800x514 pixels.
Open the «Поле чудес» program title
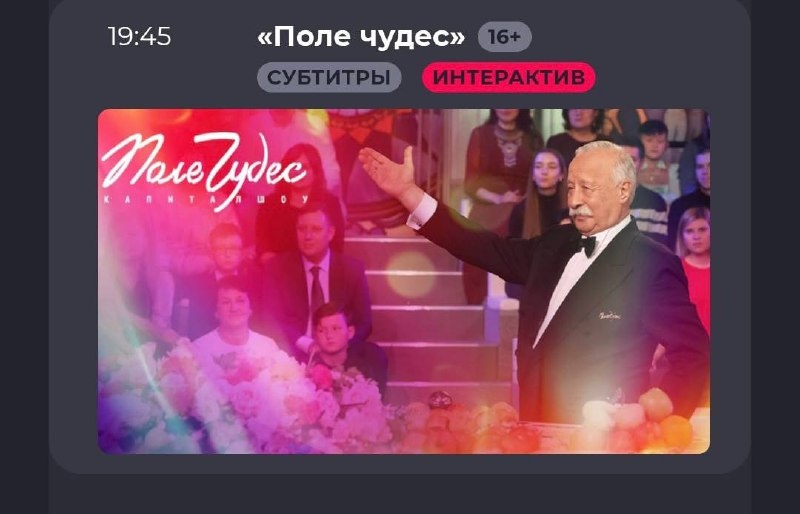pos(361,37)
